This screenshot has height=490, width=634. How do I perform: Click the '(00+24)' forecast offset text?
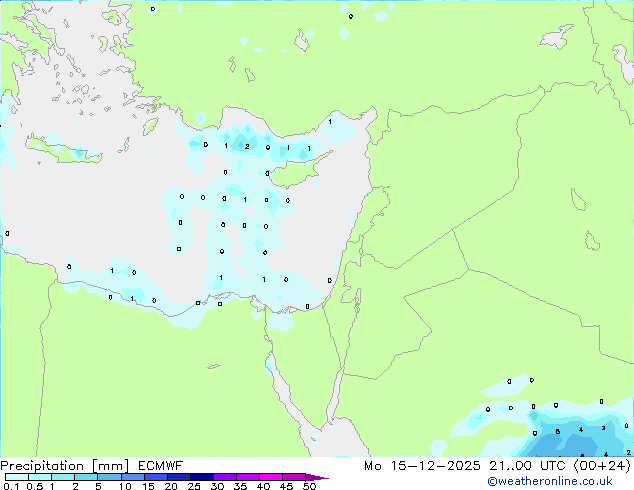pos(602,466)
